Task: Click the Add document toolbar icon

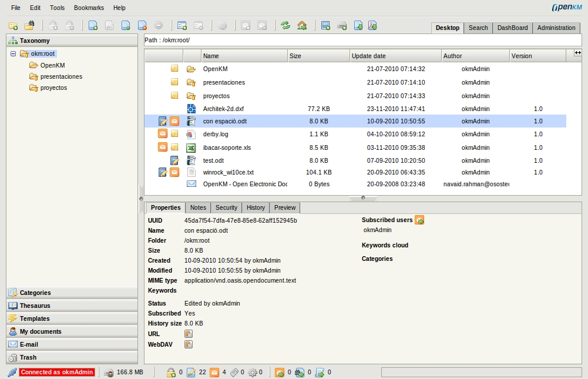Action: coord(93,26)
